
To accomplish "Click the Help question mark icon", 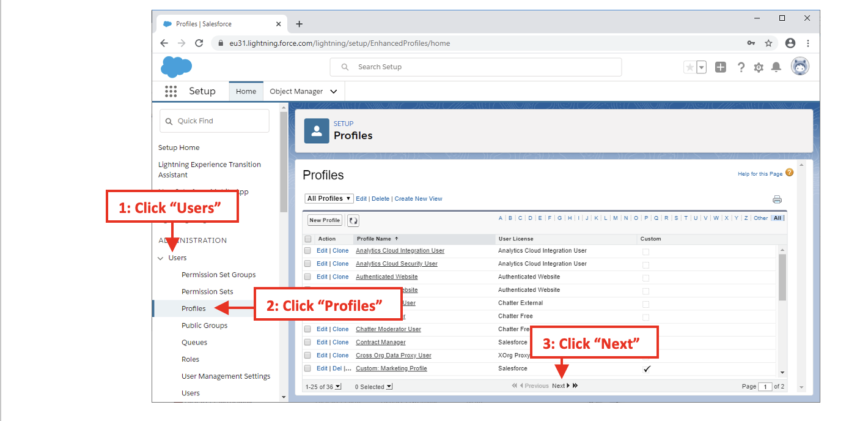I will click(x=741, y=67).
